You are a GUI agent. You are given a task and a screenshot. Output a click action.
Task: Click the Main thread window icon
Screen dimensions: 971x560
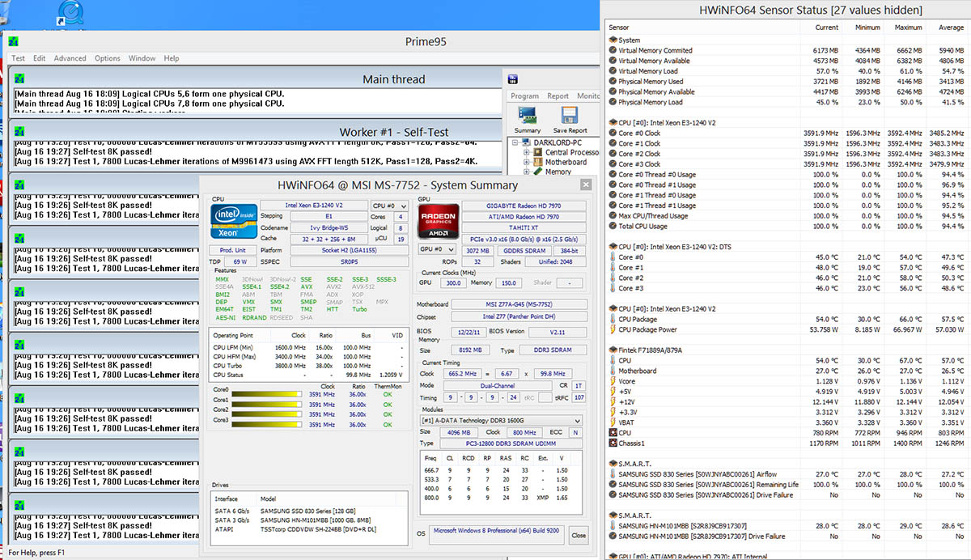pyautogui.click(x=19, y=79)
